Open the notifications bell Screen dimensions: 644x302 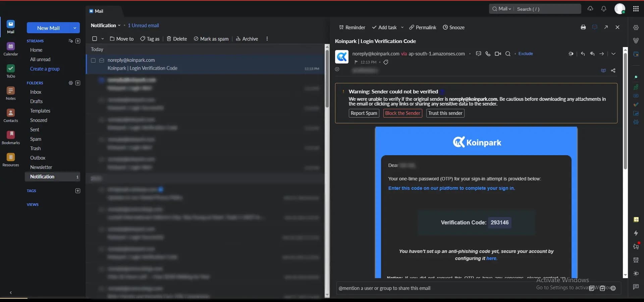(604, 9)
